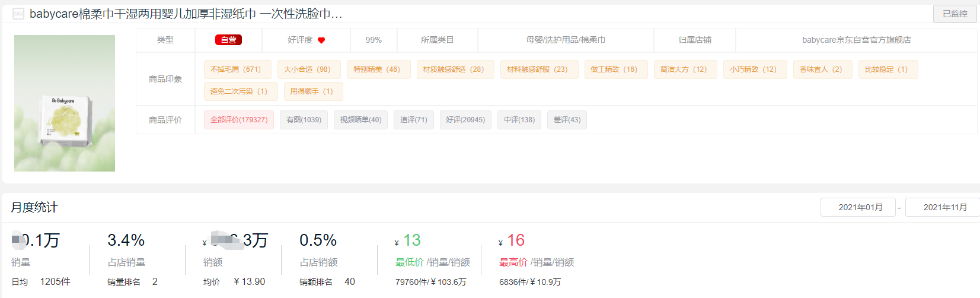The image size is (980, 298).
Task: Select the 比较稳定 (1) tag
Action: pos(888,69)
